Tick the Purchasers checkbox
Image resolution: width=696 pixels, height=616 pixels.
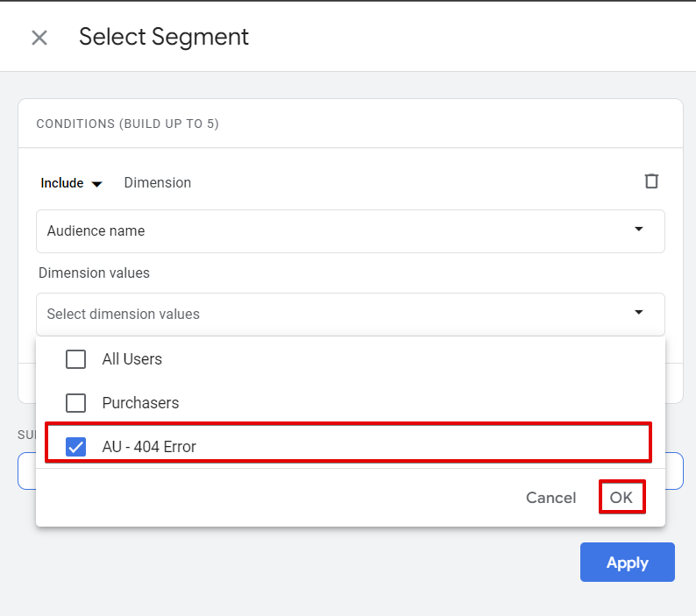point(76,403)
